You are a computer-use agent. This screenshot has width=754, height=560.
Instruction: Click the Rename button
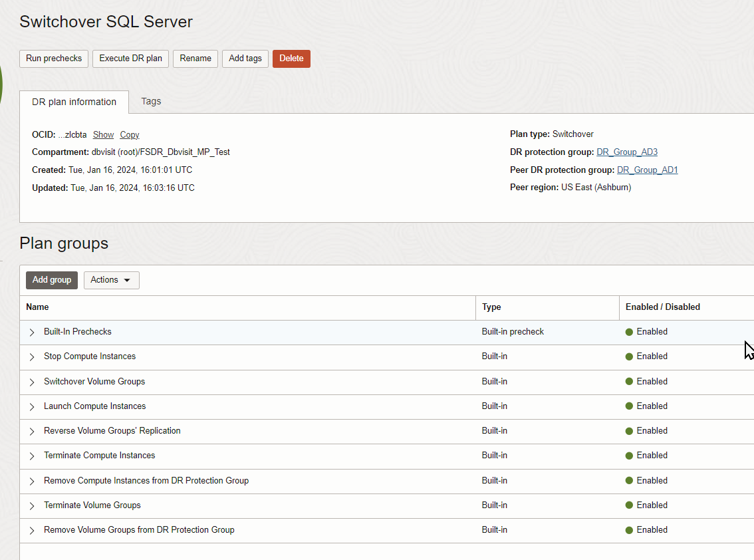click(x=195, y=59)
